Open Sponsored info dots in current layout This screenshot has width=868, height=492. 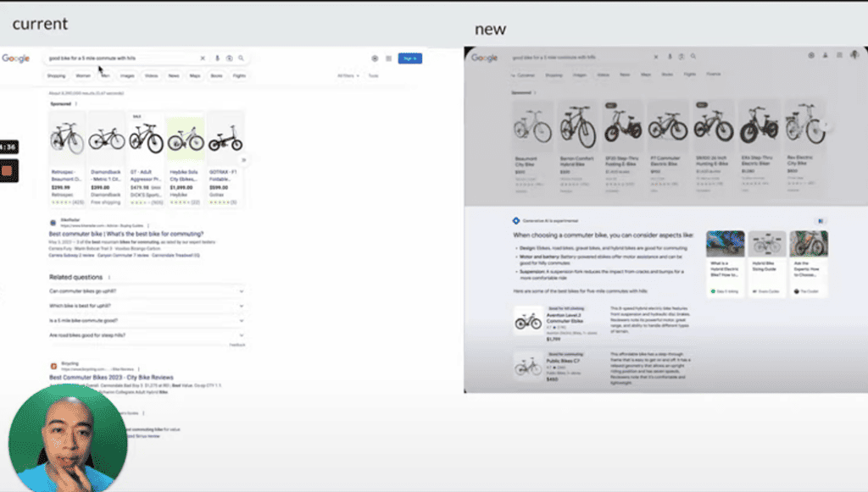coord(75,104)
